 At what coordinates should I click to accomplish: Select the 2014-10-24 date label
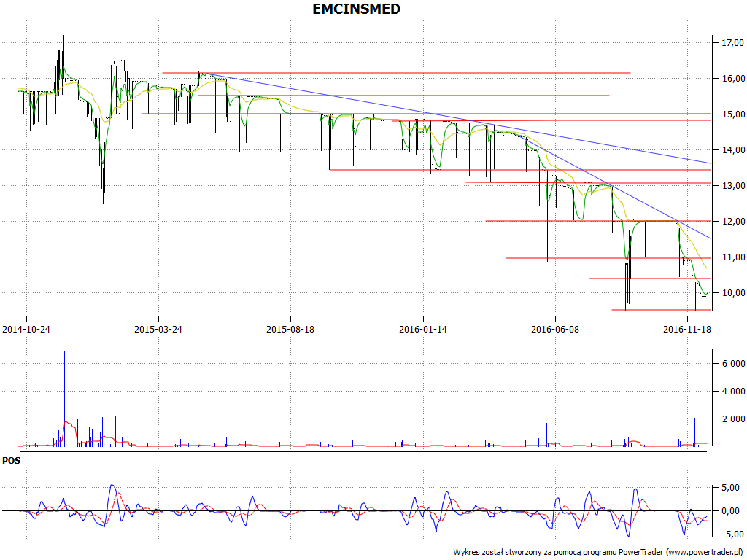pyautogui.click(x=26, y=329)
